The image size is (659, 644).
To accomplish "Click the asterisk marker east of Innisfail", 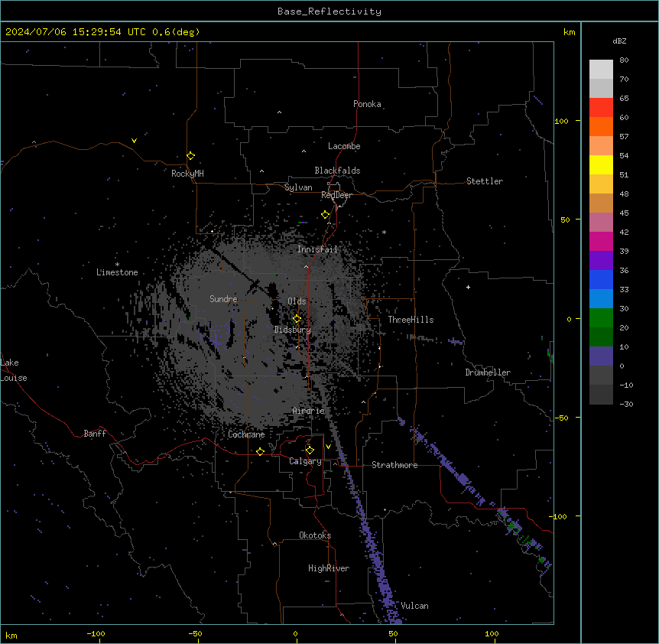I will (x=384, y=233).
